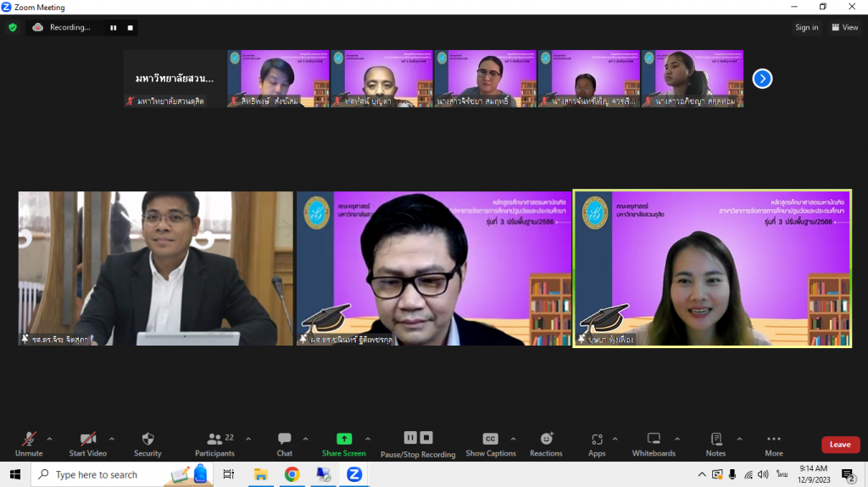Click the Sign in button
Image resolution: width=868 pixels, height=487 pixels.
(806, 27)
